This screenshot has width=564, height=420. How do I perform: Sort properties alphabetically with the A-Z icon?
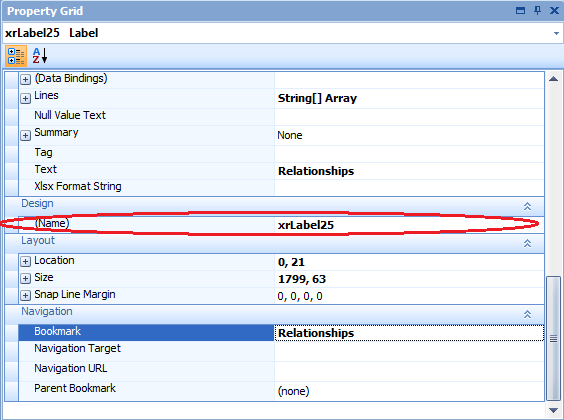point(40,56)
